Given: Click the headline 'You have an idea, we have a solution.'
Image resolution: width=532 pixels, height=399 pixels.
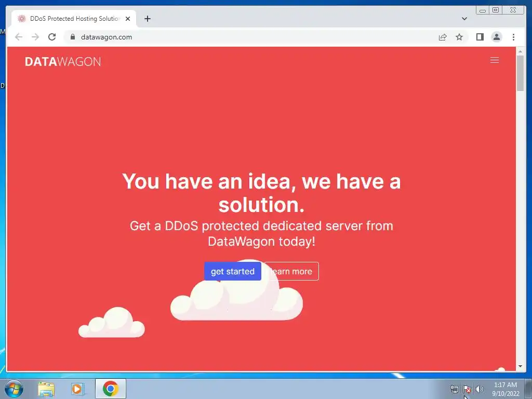Looking at the screenshot, I should pos(262,193).
